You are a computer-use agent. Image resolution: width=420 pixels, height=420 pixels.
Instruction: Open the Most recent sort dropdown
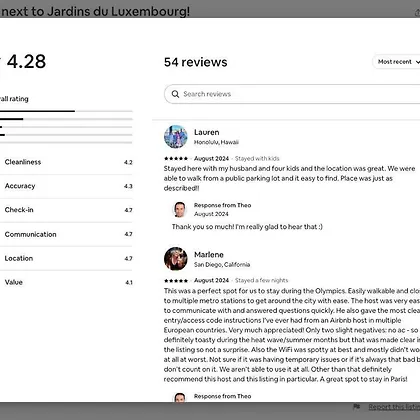396,62
